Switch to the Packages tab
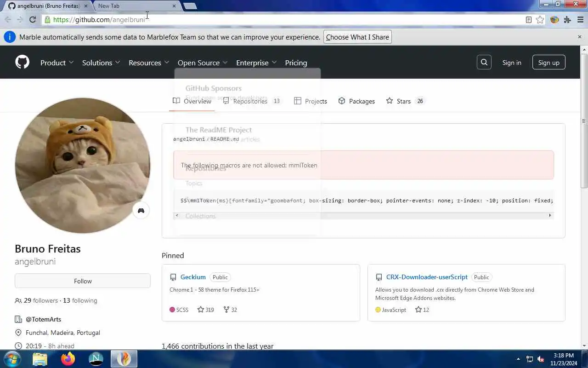 coord(356,101)
